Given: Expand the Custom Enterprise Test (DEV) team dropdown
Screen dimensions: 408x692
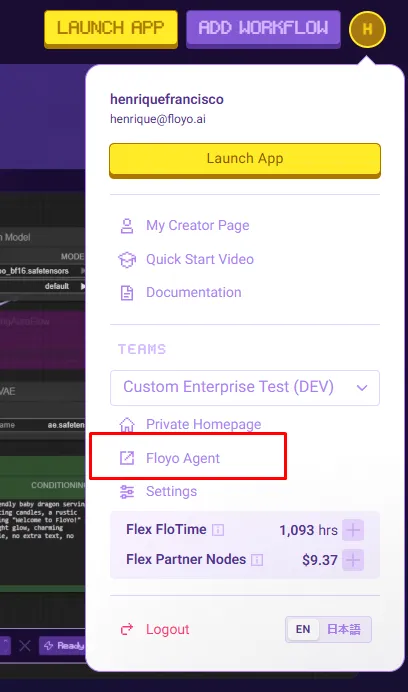Looking at the screenshot, I should (245, 387).
